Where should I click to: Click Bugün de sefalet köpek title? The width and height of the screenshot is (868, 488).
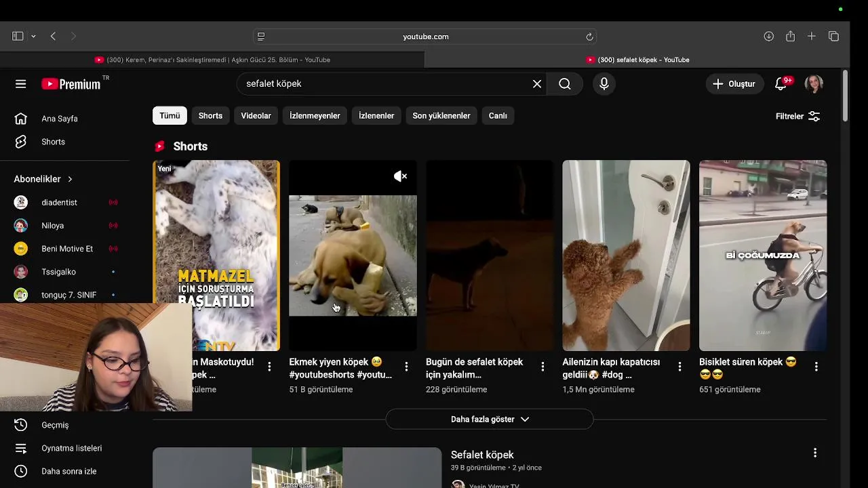tap(474, 368)
